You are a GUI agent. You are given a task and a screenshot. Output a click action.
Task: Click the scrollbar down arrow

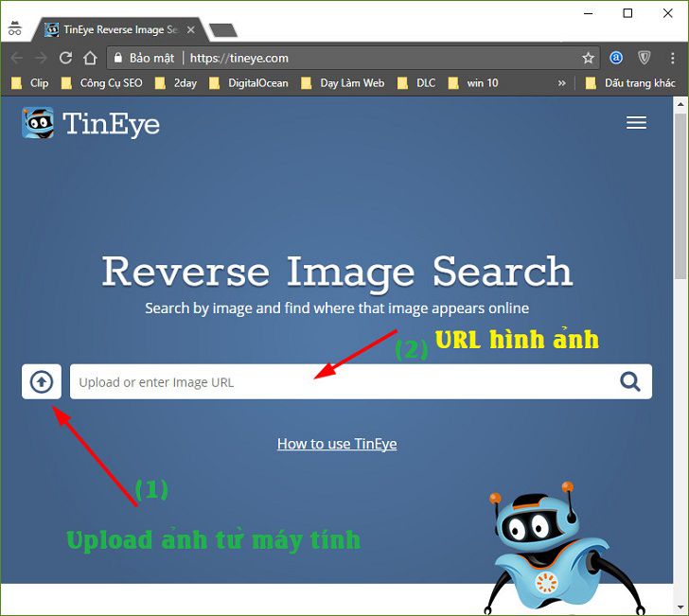(680, 607)
